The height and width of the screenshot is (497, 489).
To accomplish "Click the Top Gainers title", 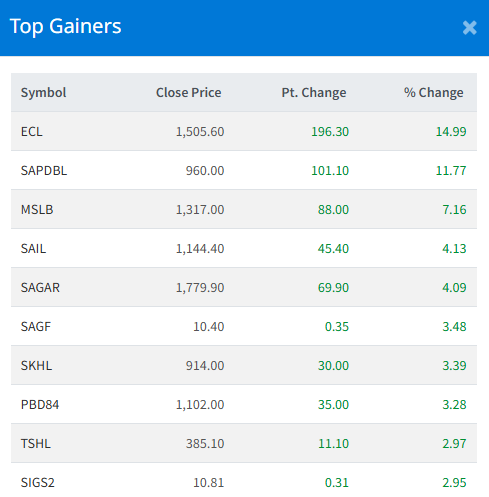I will point(66,27).
